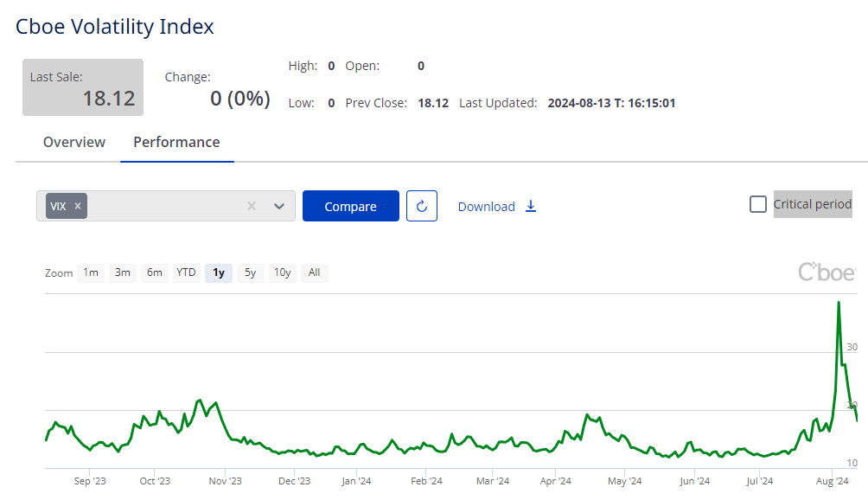Set chart zoom to 3m

(123, 272)
